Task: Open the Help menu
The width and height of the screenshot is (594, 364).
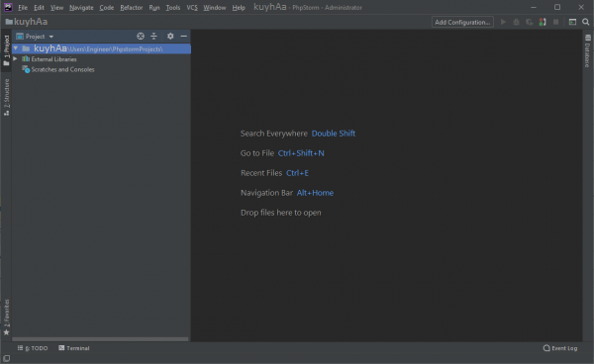Action: tap(239, 8)
